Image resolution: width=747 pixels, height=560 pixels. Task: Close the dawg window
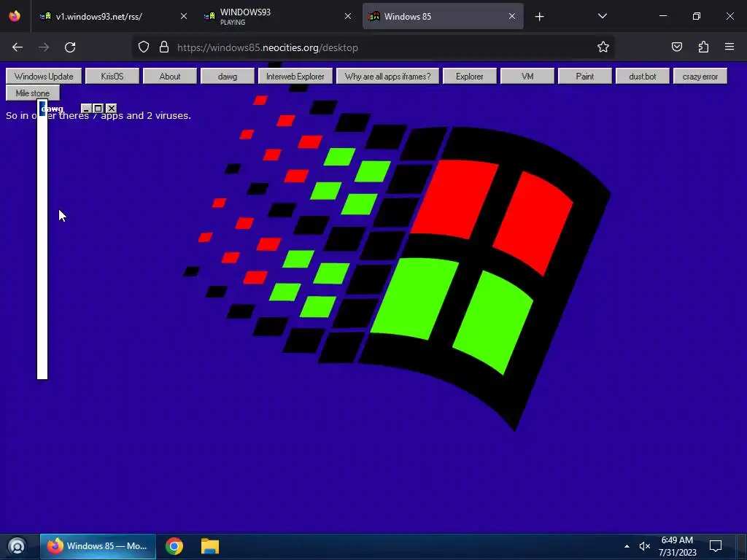click(x=111, y=109)
